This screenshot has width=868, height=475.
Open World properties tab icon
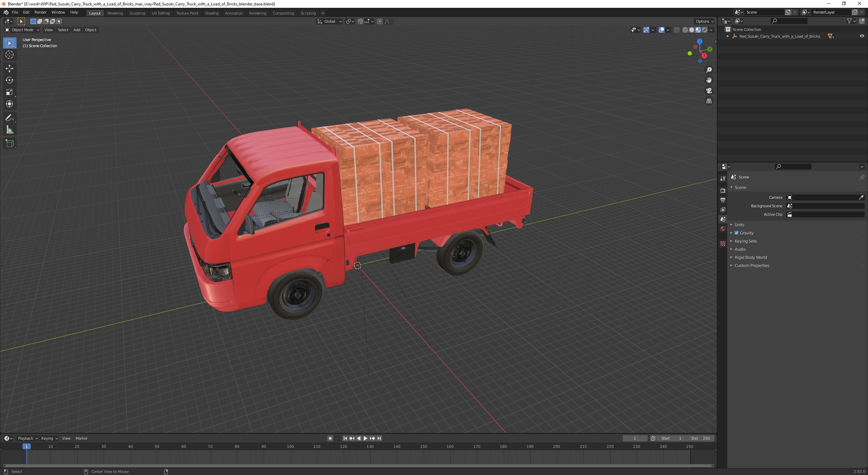pos(723,229)
